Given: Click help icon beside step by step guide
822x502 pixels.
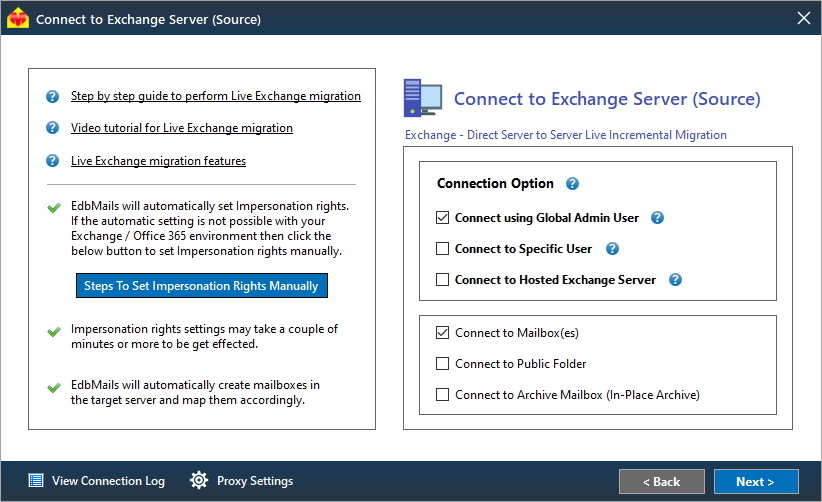Looking at the screenshot, I should pos(53,97).
